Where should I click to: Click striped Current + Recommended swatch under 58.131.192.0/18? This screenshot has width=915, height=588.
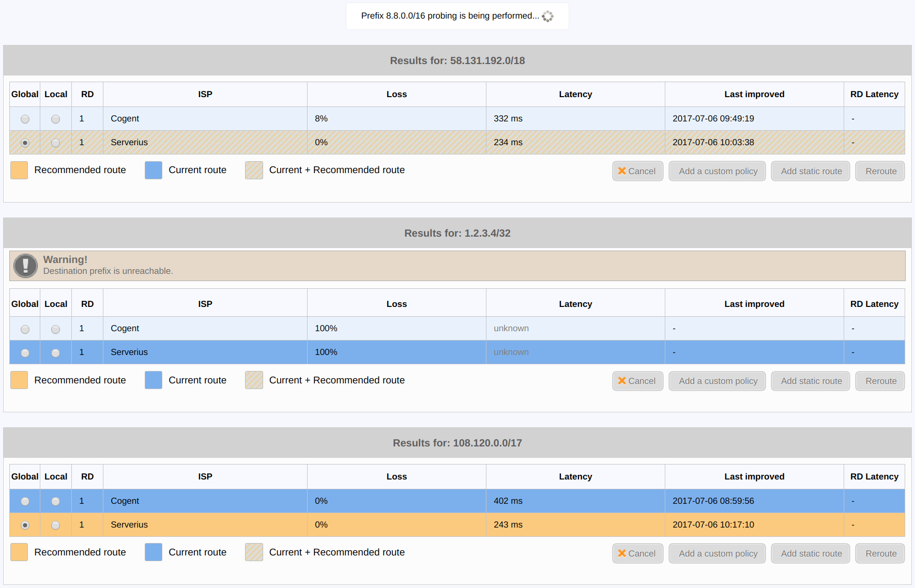click(x=254, y=170)
